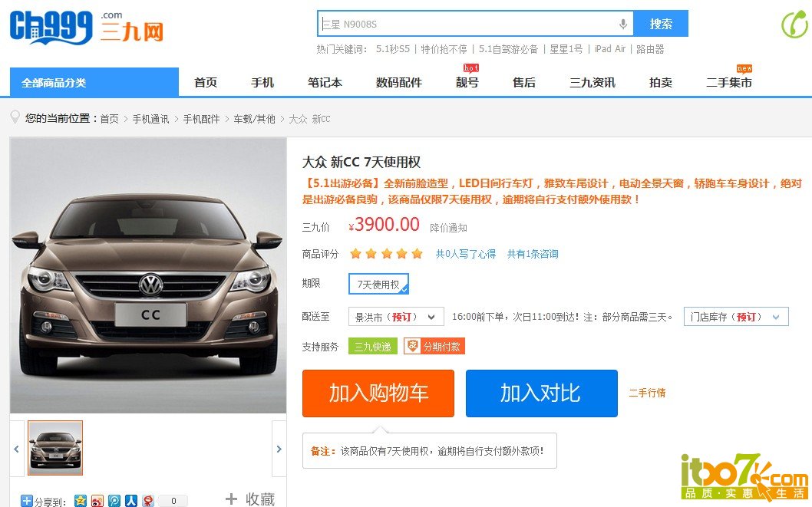Click the share count 0 box

tap(173, 501)
